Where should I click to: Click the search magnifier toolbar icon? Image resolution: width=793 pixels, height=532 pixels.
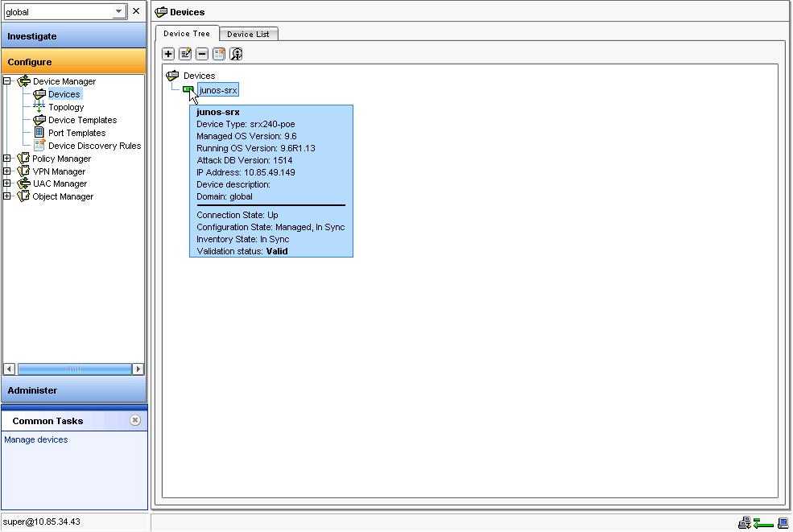point(236,54)
